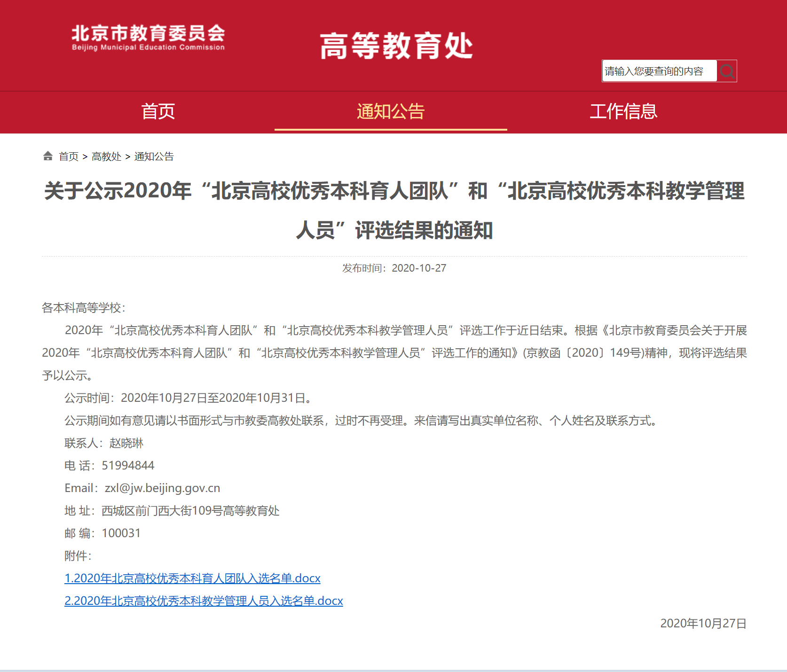This screenshot has width=787, height=672.
Task: Click the search magnifier icon
Action: 727,71
